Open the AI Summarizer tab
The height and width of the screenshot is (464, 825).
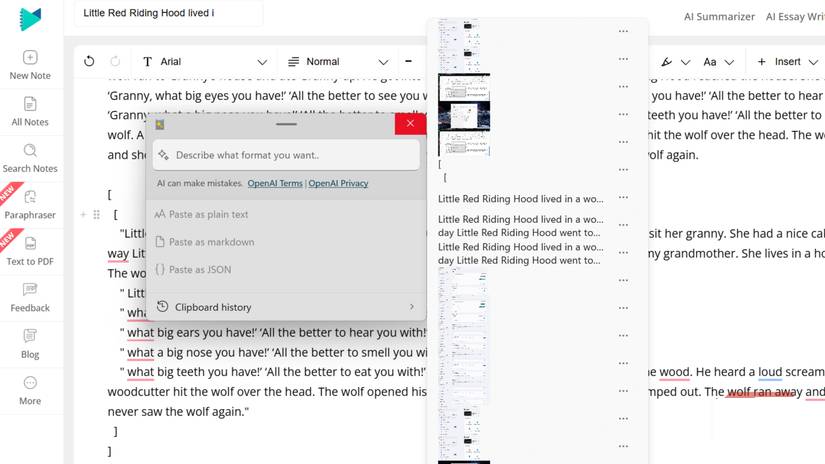[719, 17]
